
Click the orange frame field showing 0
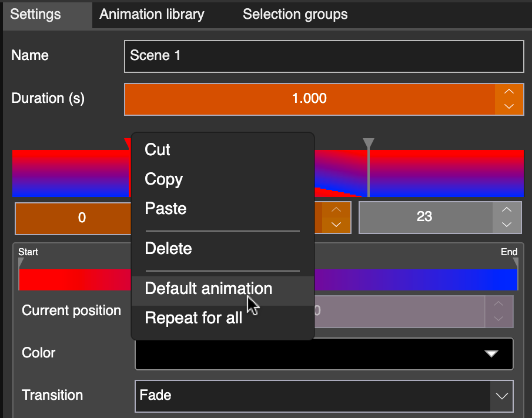pyautogui.click(x=73, y=218)
